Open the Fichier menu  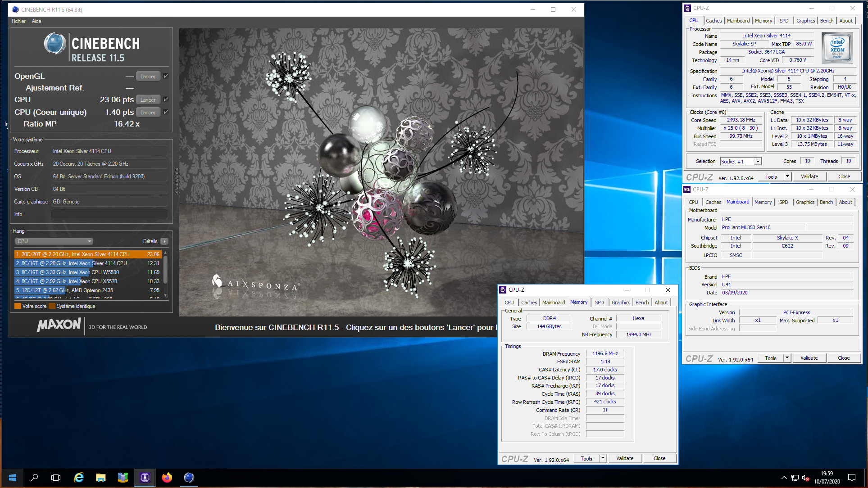pyautogui.click(x=18, y=21)
